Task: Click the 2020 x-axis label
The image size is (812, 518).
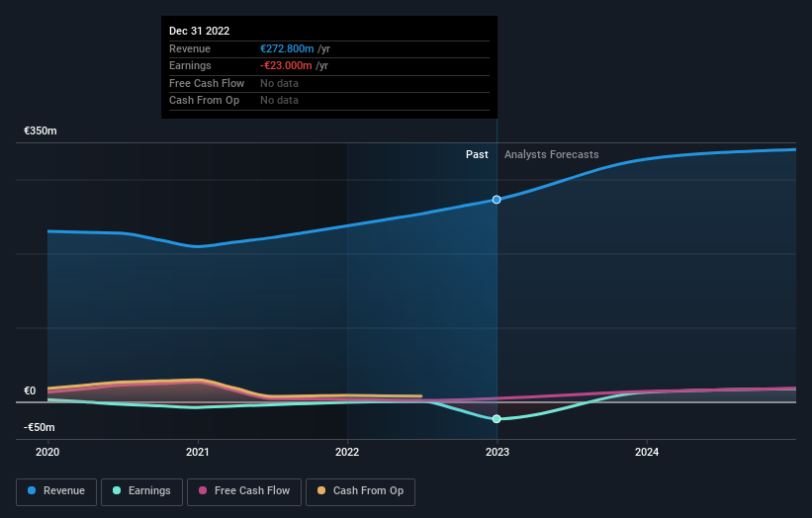Action: coord(47,453)
